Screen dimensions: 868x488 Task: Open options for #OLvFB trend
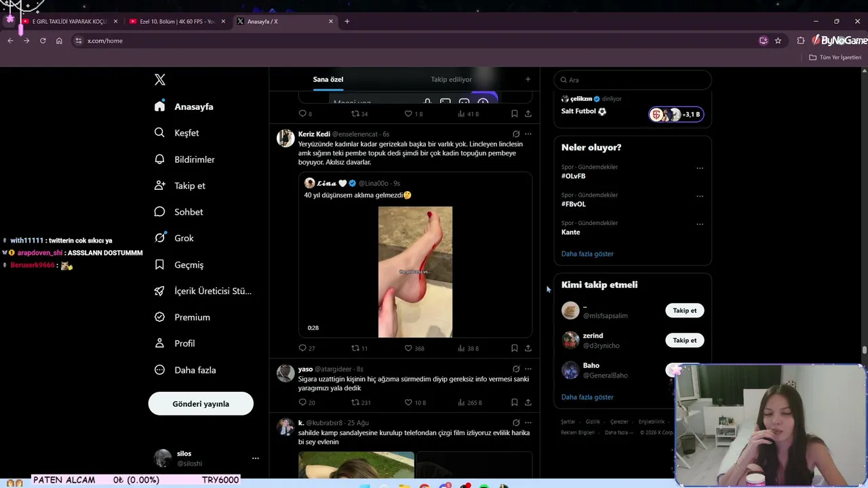pyautogui.click(x=700, y=168)
